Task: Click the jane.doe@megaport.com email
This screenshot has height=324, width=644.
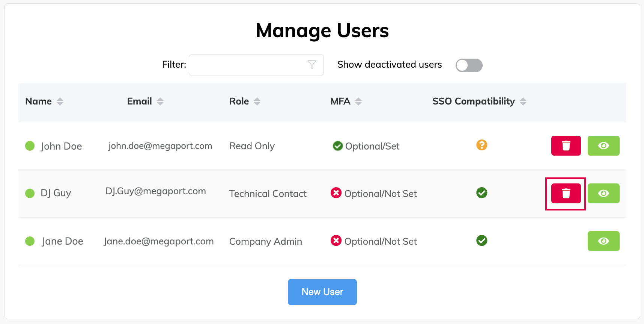Action: (x=159, y=241)
